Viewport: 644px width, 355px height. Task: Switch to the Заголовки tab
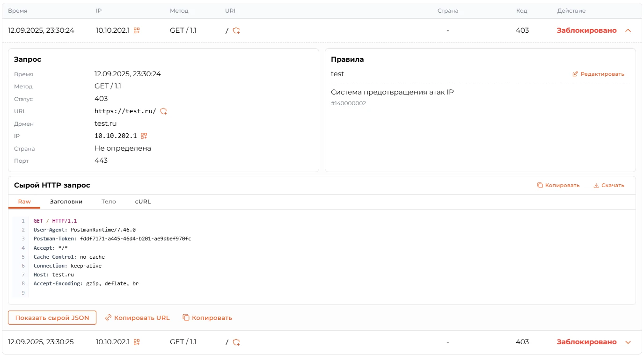(x=66, y=202)
